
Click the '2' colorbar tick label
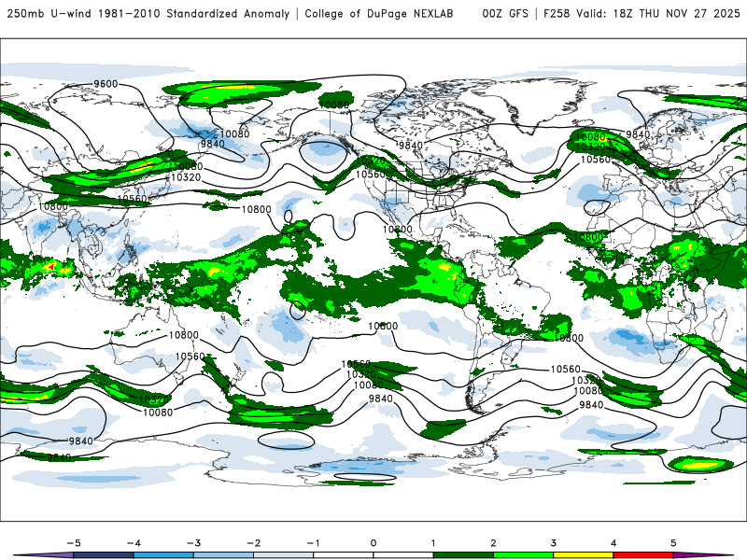point(493,543)
